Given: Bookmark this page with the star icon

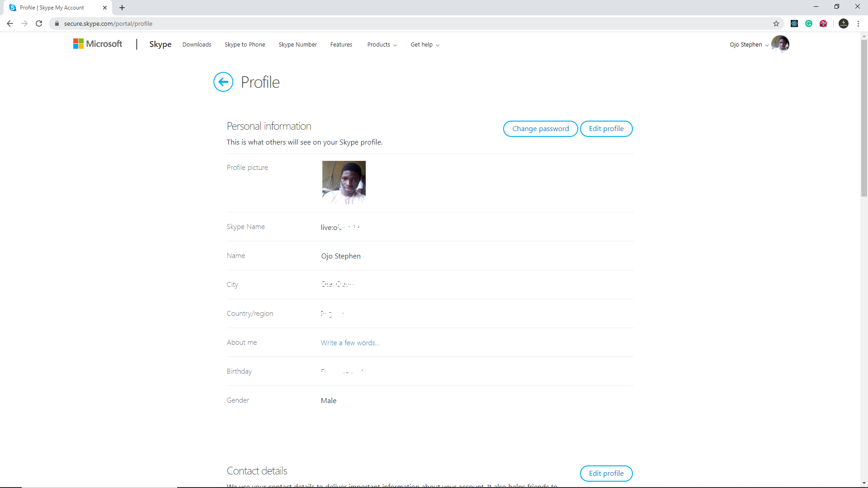Looking at the screenshot, I should (776, 23).
